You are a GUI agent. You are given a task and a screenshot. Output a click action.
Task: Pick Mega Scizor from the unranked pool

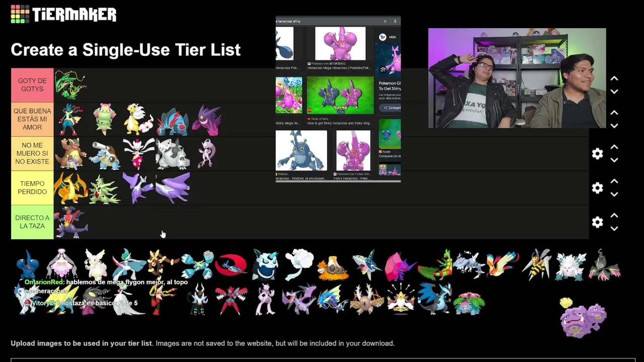pyautogui.click(x=231, y=299)
